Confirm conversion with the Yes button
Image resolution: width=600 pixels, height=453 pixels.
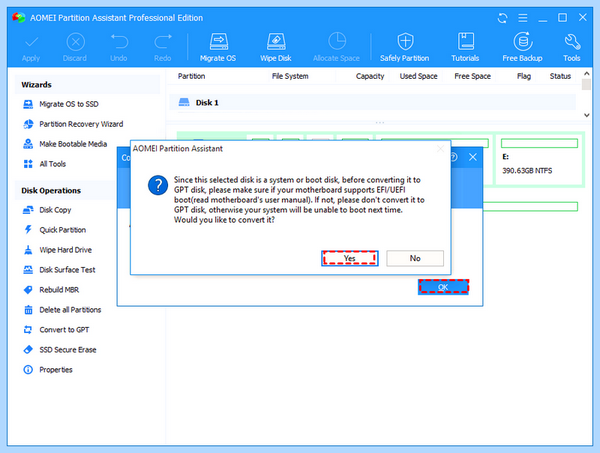point(350,258)
